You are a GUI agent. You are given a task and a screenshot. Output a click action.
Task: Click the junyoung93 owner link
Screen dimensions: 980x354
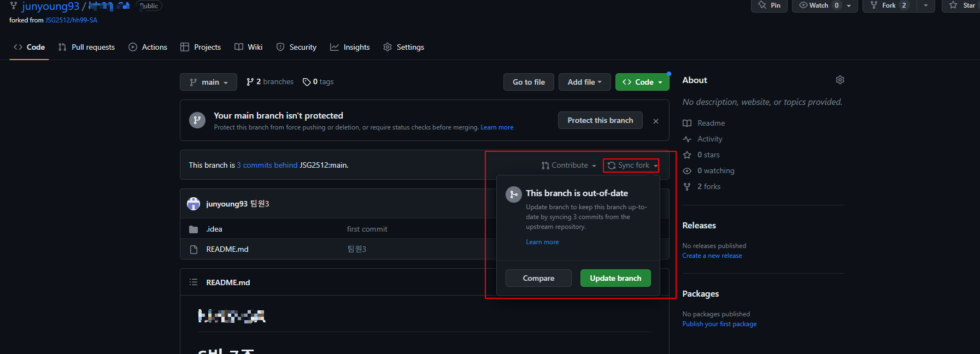pos(50,7)
